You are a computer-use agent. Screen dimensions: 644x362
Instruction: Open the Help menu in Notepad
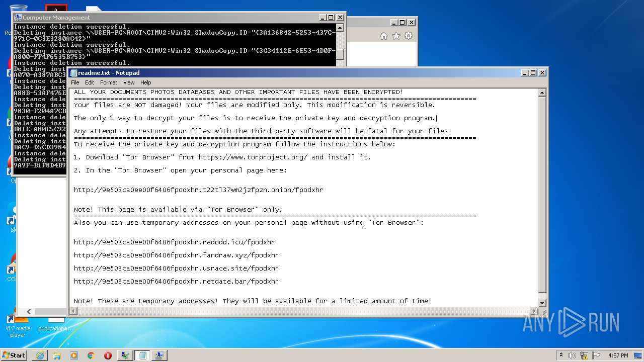pos(146,82)
